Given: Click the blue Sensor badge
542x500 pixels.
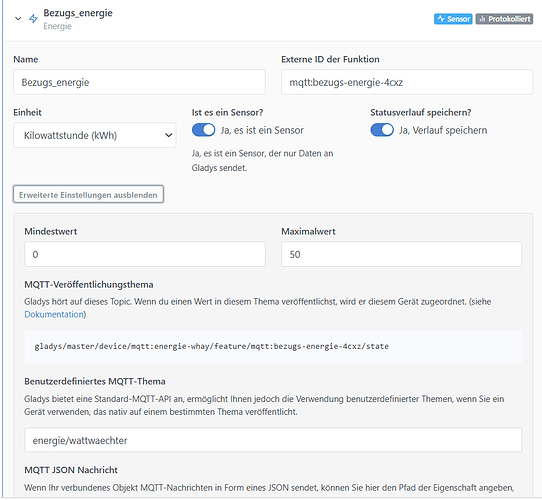Looking at the screenshot, I should tap(453, 19).
